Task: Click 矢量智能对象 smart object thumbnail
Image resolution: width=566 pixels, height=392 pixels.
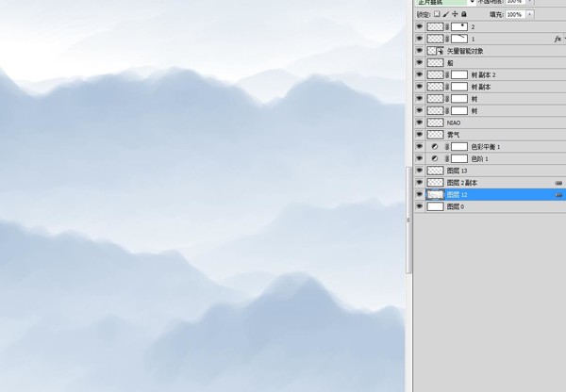Action: click(435, 51)
